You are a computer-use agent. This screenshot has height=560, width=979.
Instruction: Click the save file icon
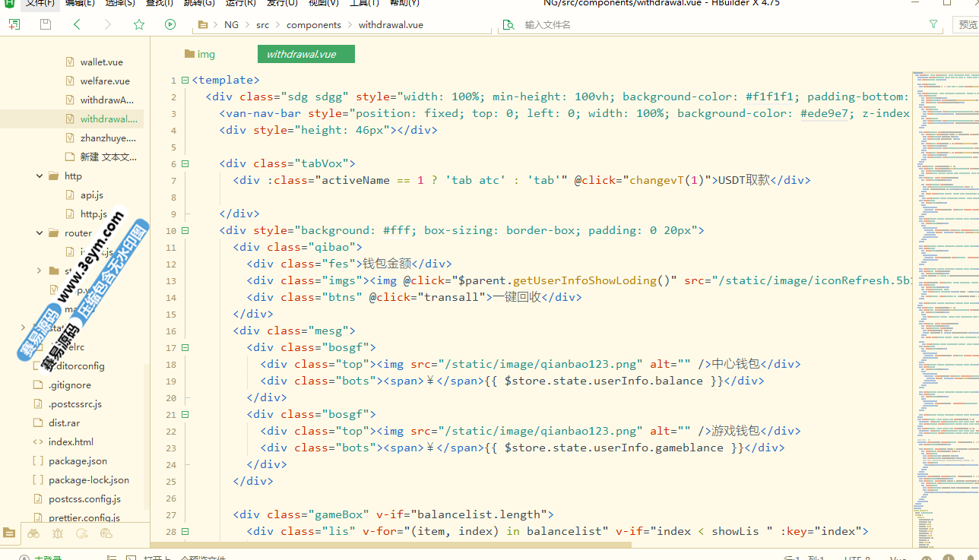coord(46,24)
